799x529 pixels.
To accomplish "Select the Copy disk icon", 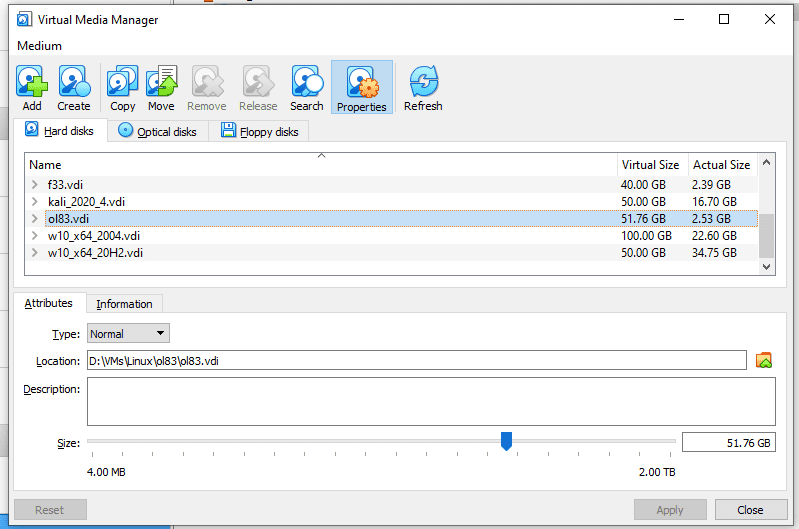I will 123,86.
